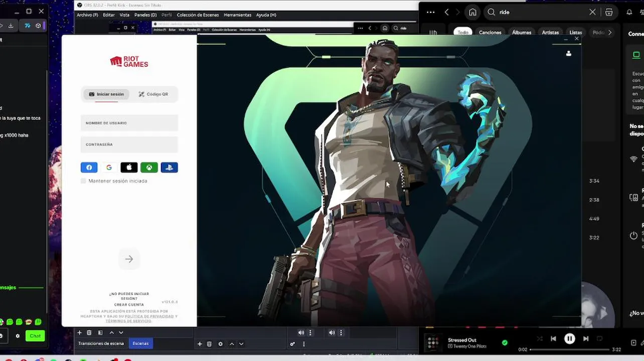
Task: Open source properties gear in OBS
Action: pos(220,344)
